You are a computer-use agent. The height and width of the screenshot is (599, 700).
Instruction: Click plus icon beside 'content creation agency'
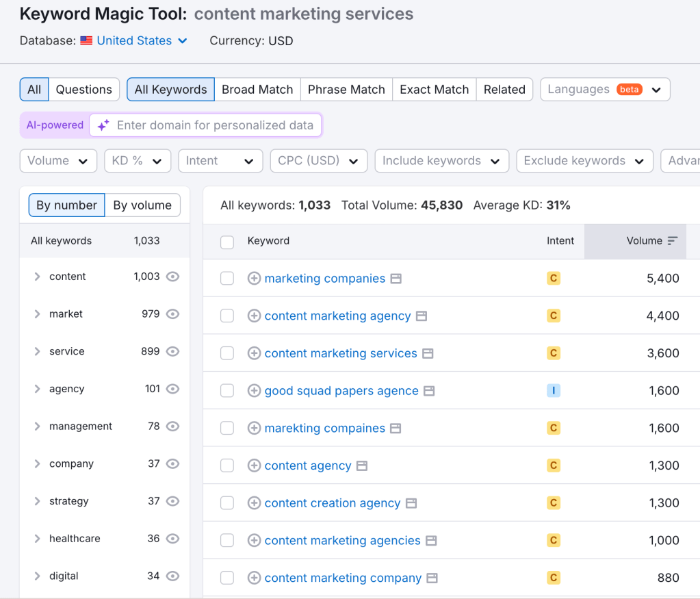pos(254,503)
